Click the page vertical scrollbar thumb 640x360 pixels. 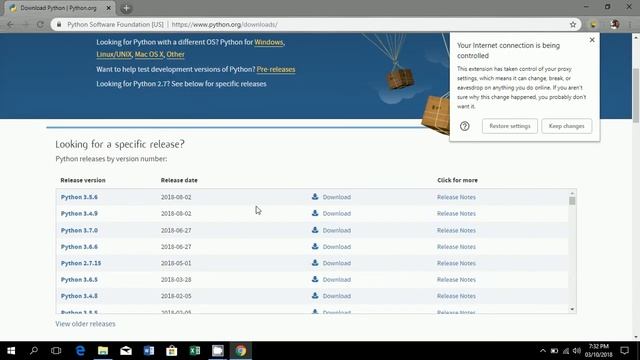(x=636, y=95)
